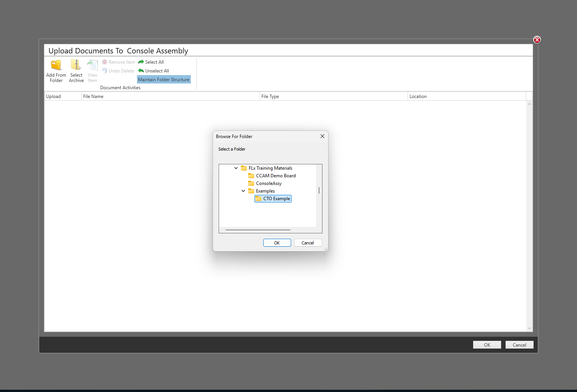
Task: Click the green Select All arrow icon
Action: pyautogui.click(x=141, y=62)
